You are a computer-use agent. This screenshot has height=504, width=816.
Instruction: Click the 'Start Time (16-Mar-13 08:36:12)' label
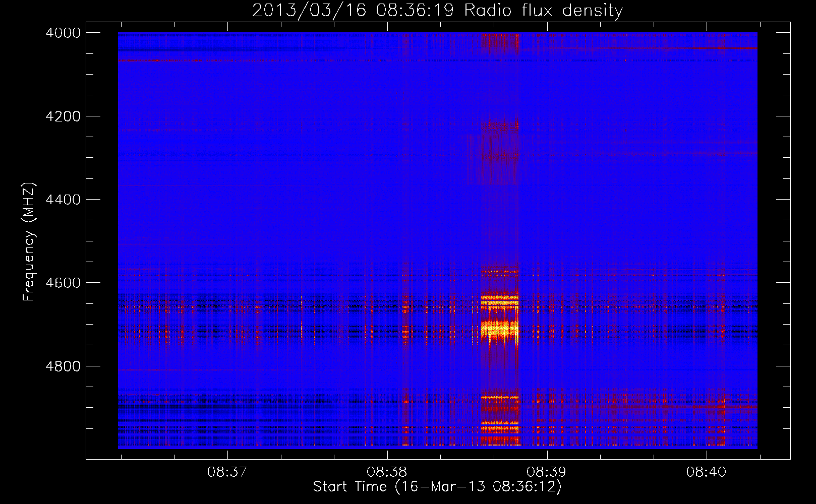(437, 487)
